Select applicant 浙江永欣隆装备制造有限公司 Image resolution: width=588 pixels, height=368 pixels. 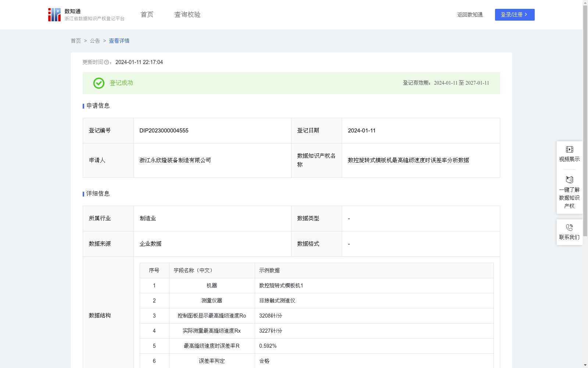[175, 160]
